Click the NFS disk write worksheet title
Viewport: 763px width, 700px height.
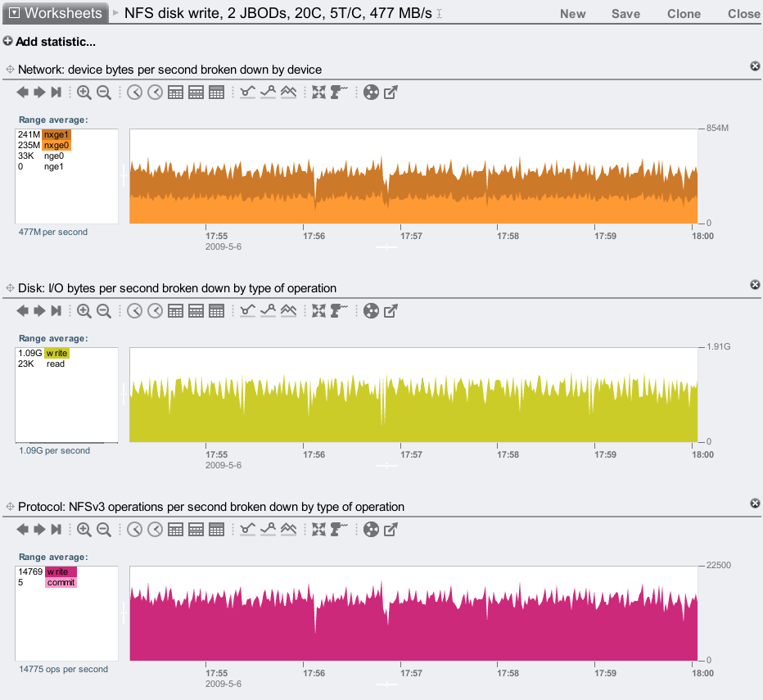278,13
